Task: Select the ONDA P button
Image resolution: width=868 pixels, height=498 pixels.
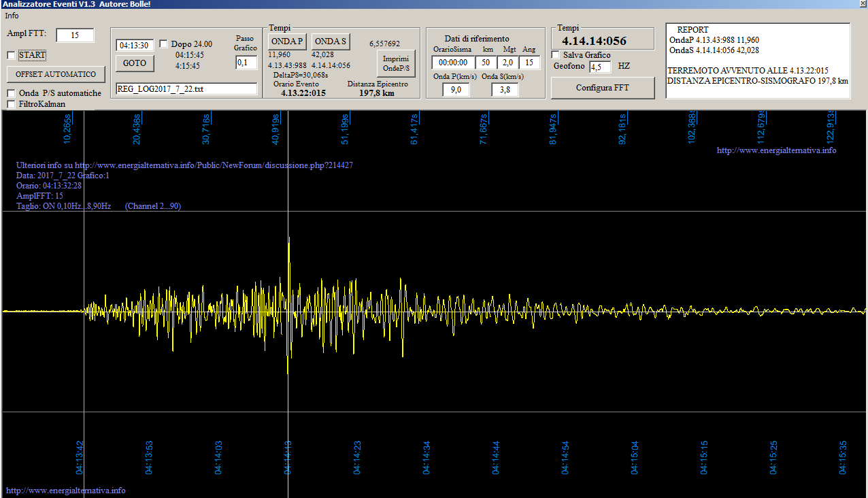Action: (287, 41)
